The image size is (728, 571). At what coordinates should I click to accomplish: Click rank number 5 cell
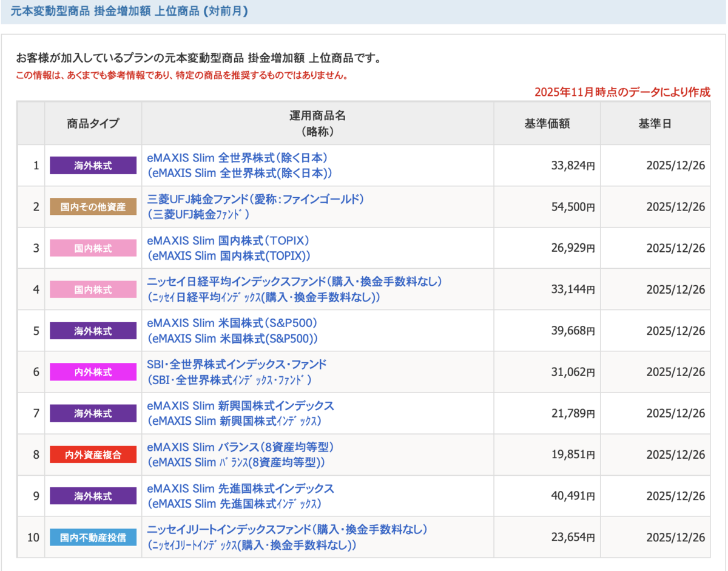pos(31,330)
